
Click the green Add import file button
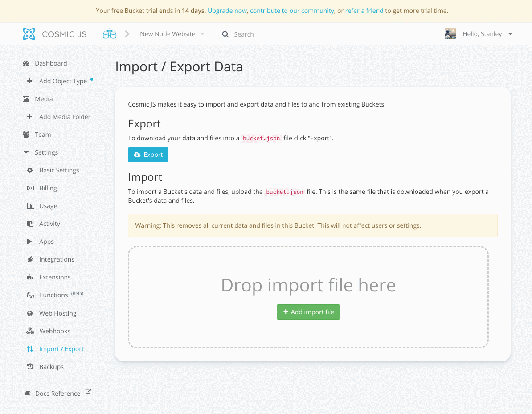(308, 312)
